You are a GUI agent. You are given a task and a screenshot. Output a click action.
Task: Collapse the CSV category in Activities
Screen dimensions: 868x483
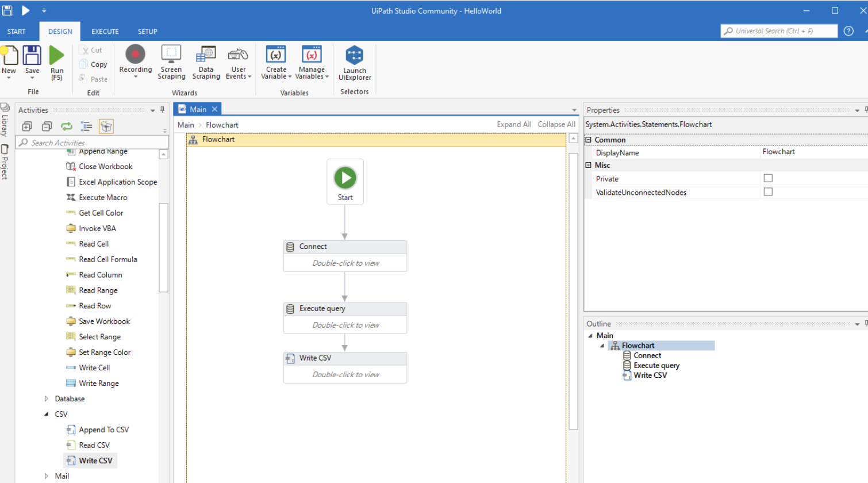click(47, 414)
